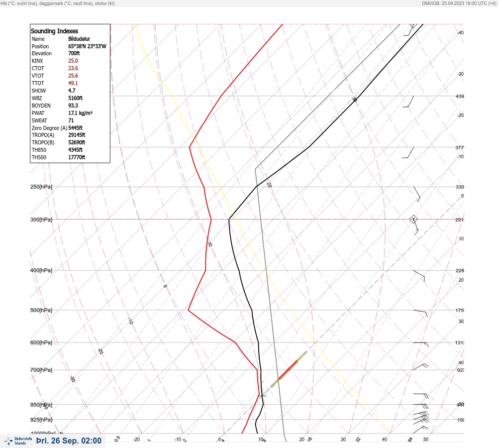The image size is (499, 448).
Task: Click the Sounding Indexes title
Action: coord(54,31)
